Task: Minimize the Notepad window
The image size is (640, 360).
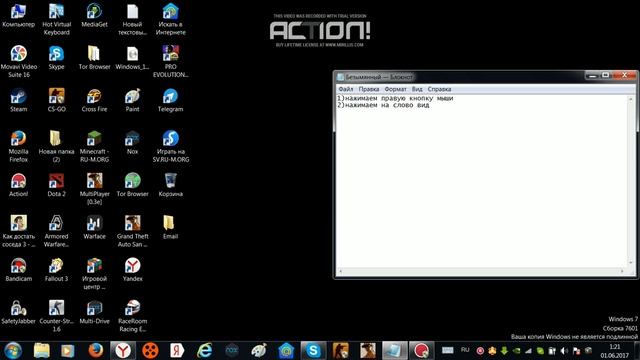Action: point(592,76)
